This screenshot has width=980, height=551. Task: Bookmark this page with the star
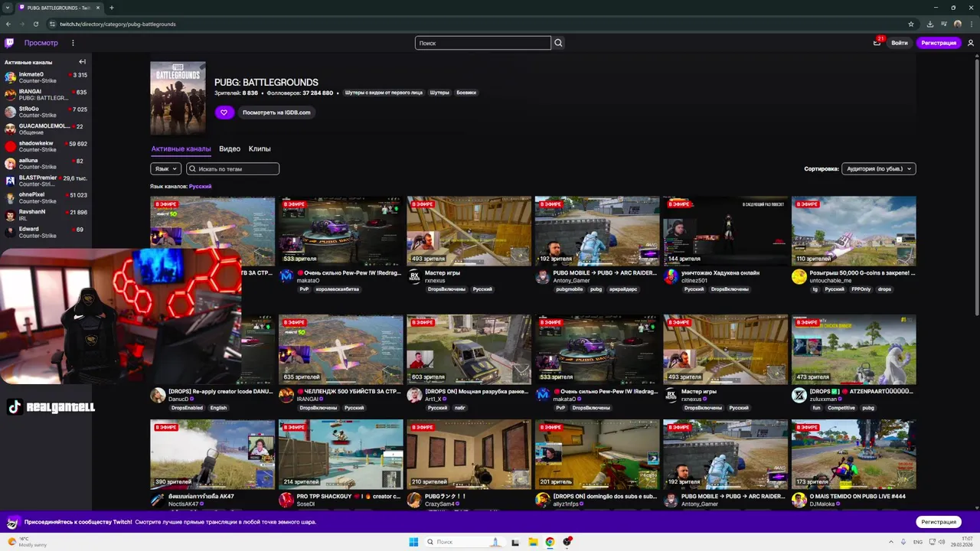tap(910, 24)
